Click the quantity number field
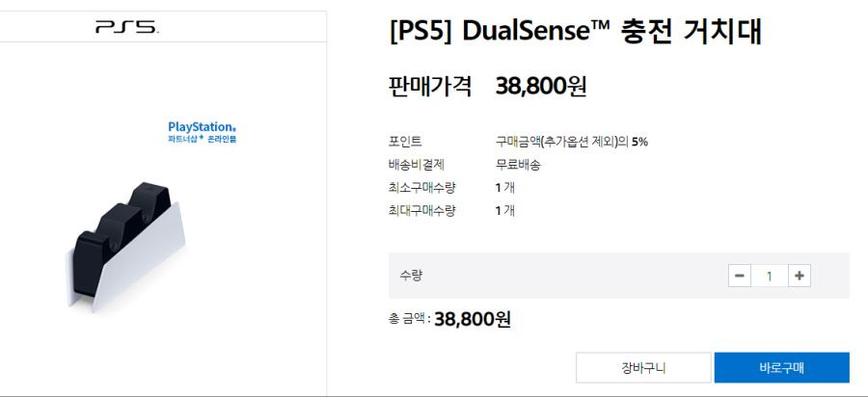The height and width of the screenshot is (397, 868). 770,276
